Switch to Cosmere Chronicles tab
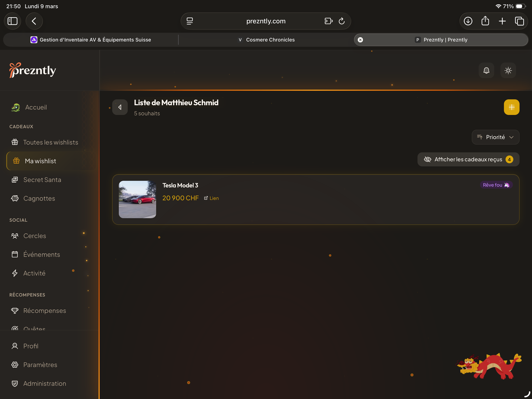This screenshot has height=399, width=532. 266,40
